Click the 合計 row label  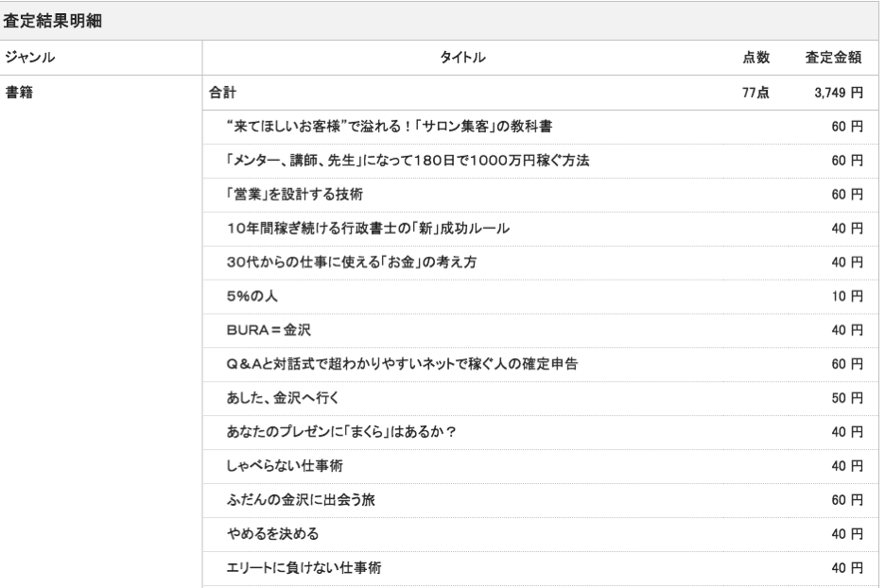click(222, 92)
